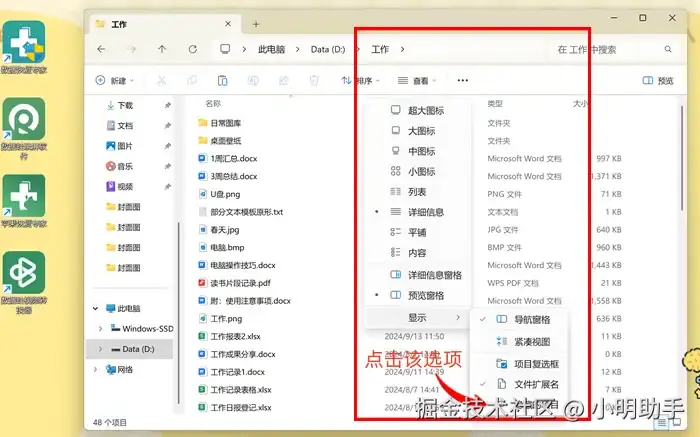This screenshot has height=437, width=700.
Task: Expand the 网络 tree node
Action: [96, 370]
